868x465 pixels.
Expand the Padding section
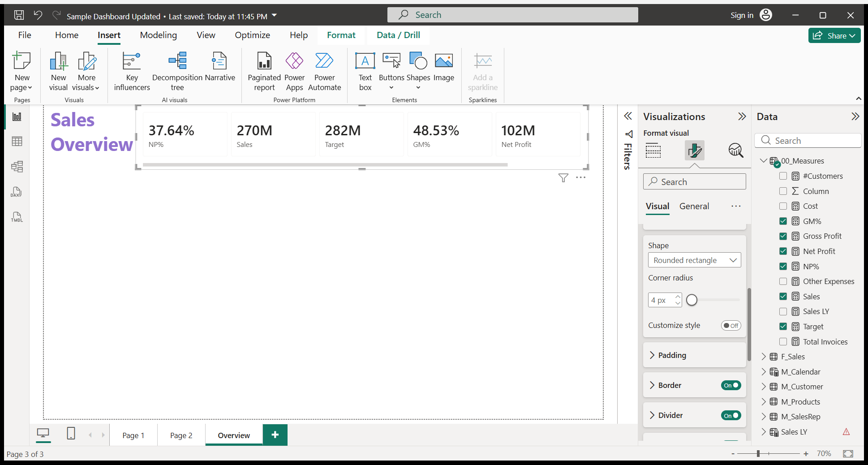(672, 355)
